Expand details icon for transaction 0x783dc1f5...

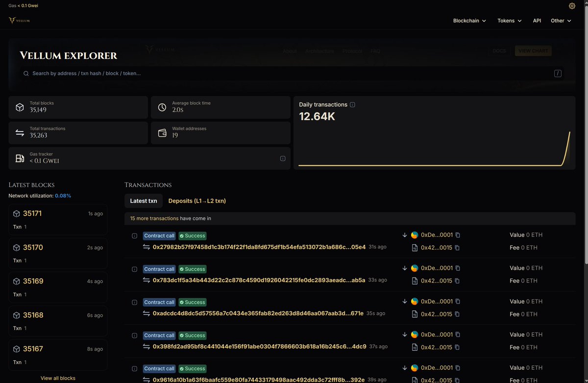[135, 269]
